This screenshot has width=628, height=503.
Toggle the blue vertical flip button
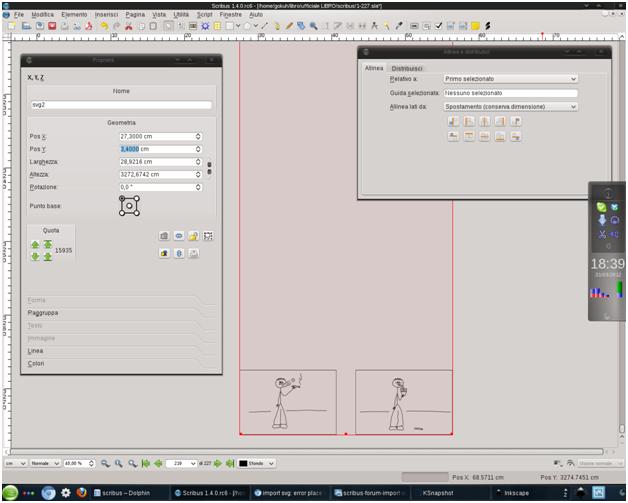[x=179, y=253]
